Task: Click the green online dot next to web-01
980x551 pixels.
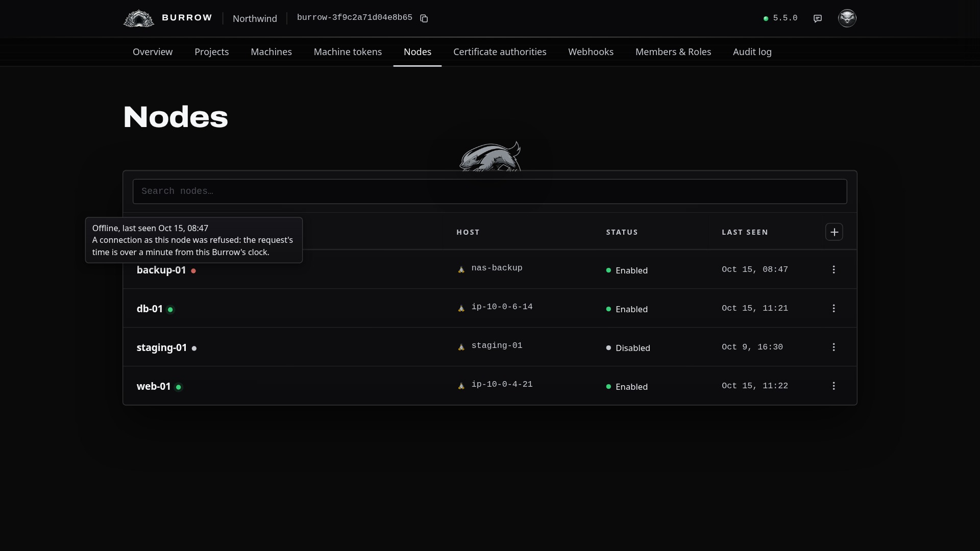Action: 179,387
